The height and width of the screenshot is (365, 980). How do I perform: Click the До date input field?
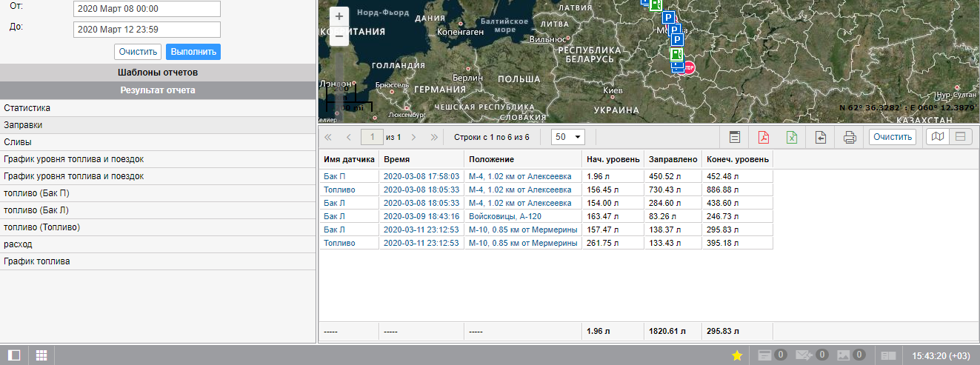(147, 30)
